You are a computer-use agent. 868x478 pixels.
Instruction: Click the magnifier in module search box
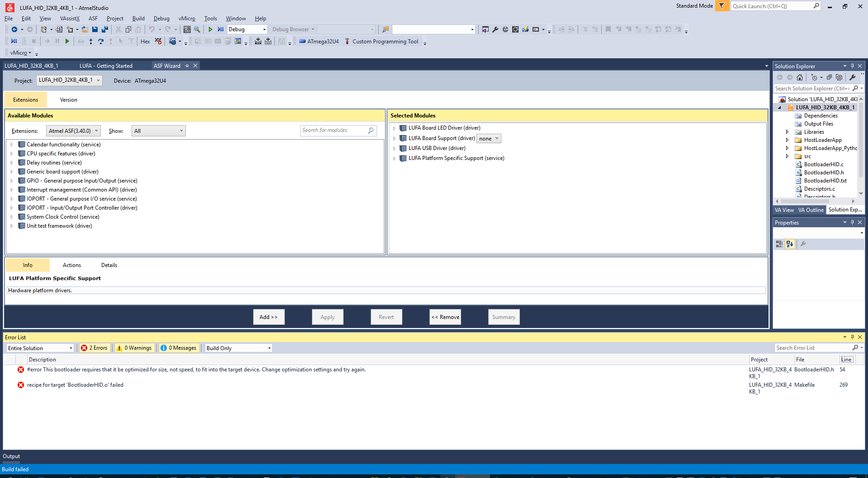coord(371,131)
